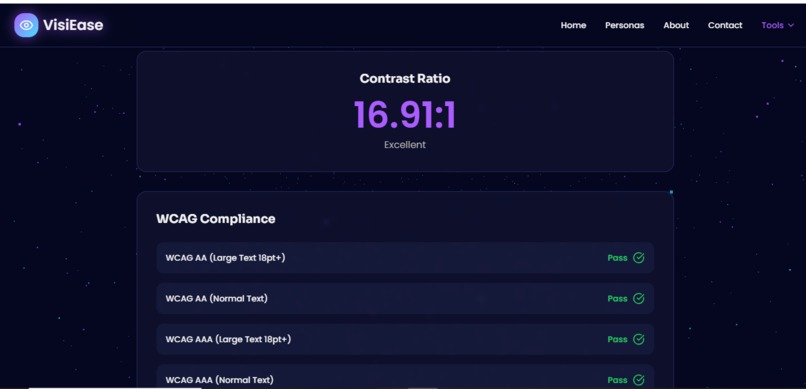This screenshot has width=806, height=389.
Task: Click the check icon for WCAG AAA Large Text
Action: (638, 339)
